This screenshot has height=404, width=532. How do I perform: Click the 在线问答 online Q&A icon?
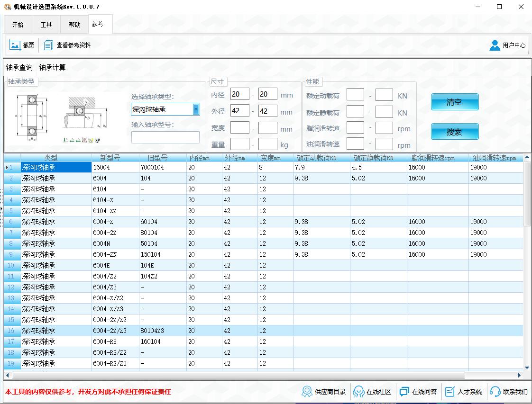(x=404, y=392)
